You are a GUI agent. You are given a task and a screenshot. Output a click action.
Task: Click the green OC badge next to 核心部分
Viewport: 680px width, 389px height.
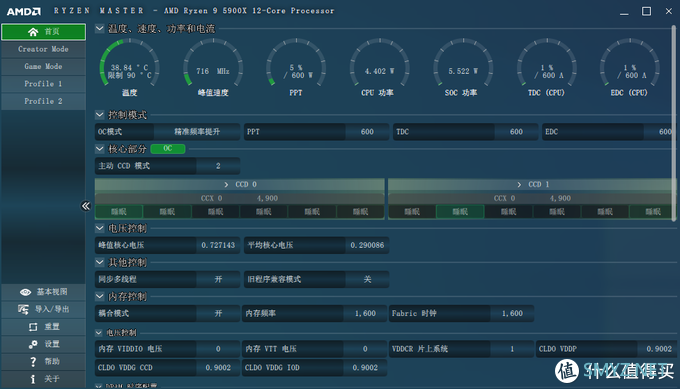pos(168,149)
